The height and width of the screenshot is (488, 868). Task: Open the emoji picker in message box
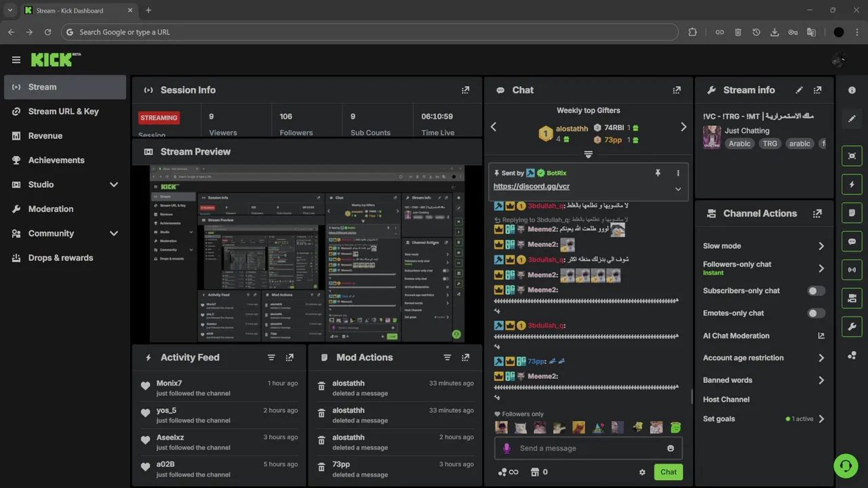(671, 448)
